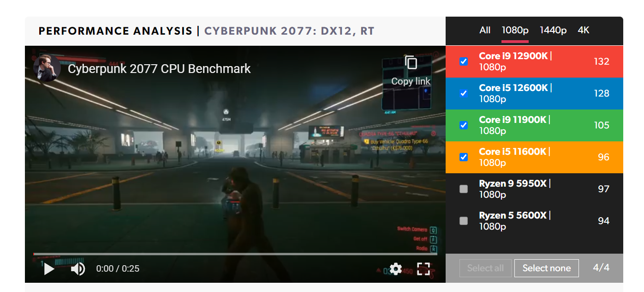Viewport: 644px width, 292px height.
Task: Click the Select all button
Action: pos(485,268)
